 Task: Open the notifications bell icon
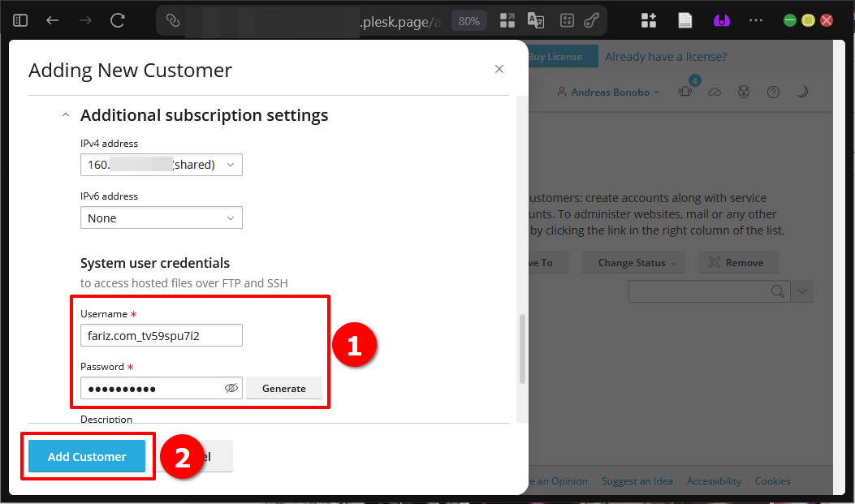tap(685, 93)
